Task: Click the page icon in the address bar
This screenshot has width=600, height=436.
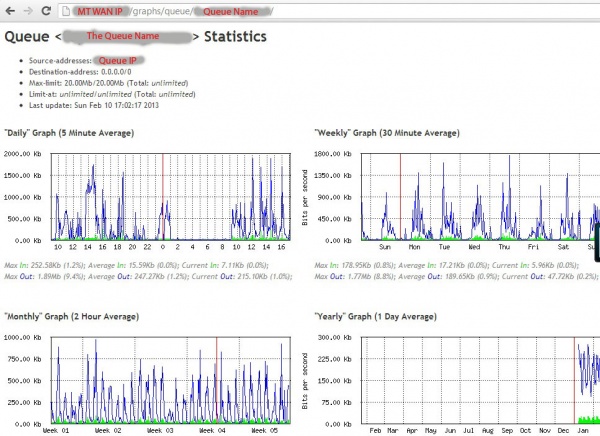Action: coord(66,11)
